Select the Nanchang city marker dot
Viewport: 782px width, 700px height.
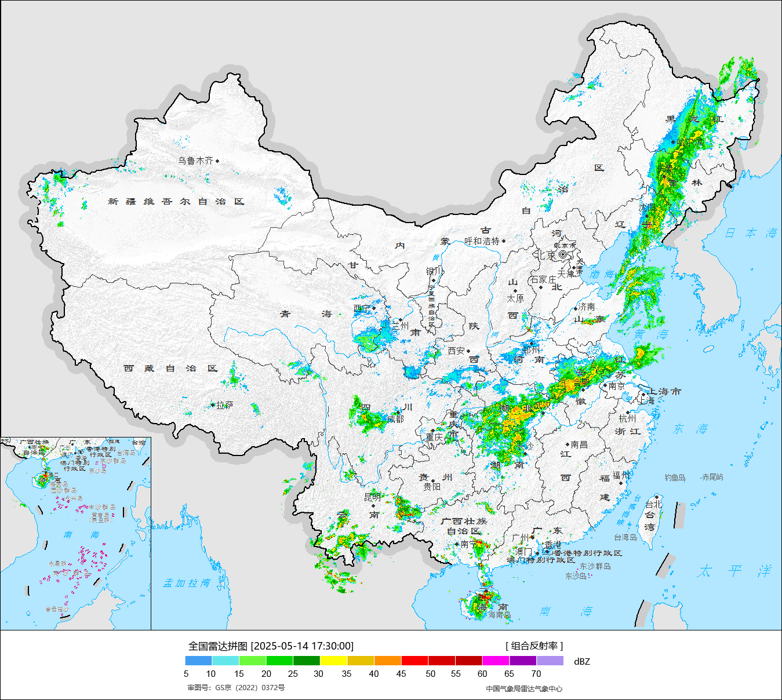[x=568, y=444]
